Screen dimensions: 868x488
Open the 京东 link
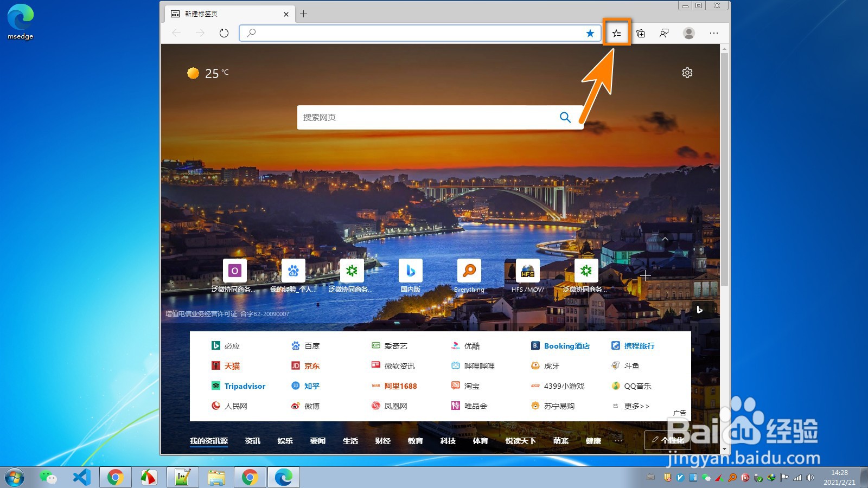click(x=305, y=366)
